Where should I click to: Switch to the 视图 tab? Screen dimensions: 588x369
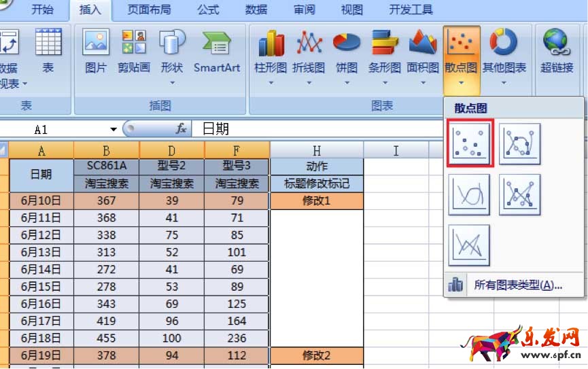point(351,10)
